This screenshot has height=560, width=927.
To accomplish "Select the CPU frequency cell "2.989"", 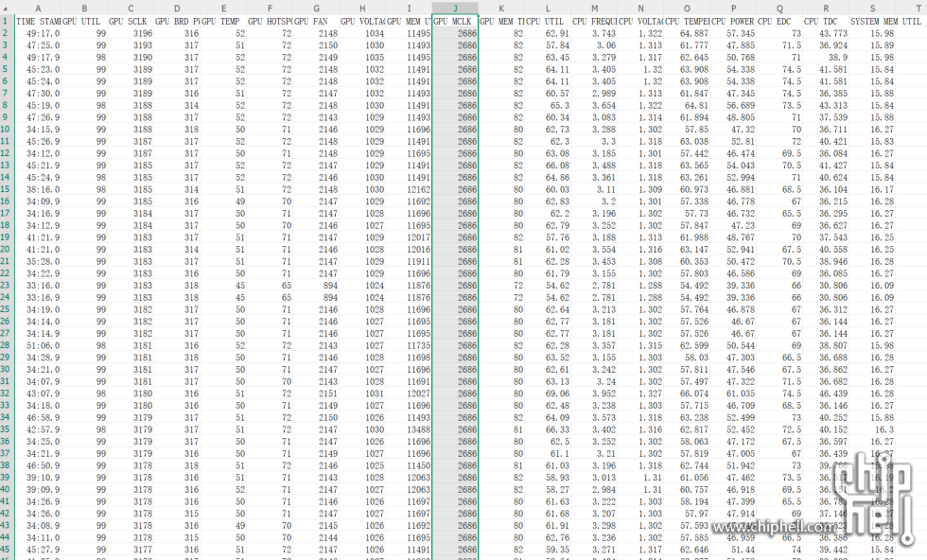I will click(x=594, y=93).
